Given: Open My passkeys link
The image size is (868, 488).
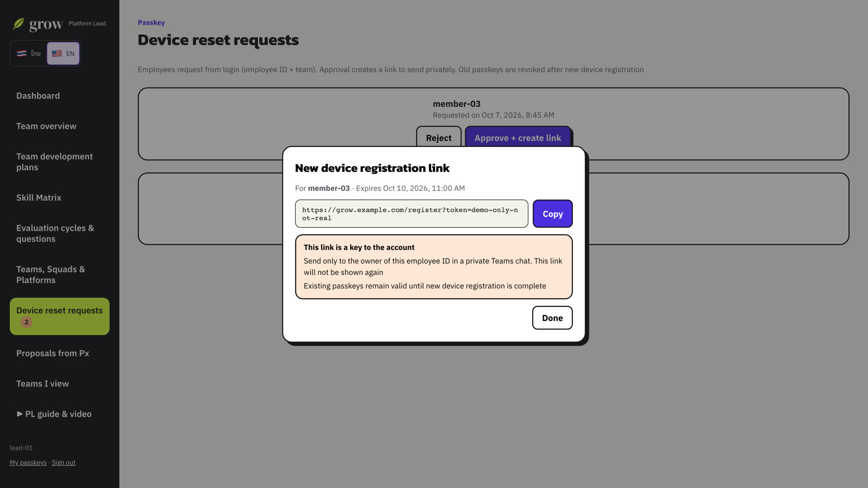Looking at the screenshot, I should [x=28, y=463].
